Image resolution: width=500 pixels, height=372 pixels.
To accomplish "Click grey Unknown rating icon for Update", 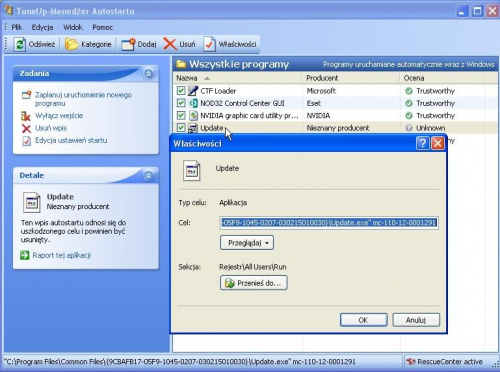I will (x=409, y=128).
